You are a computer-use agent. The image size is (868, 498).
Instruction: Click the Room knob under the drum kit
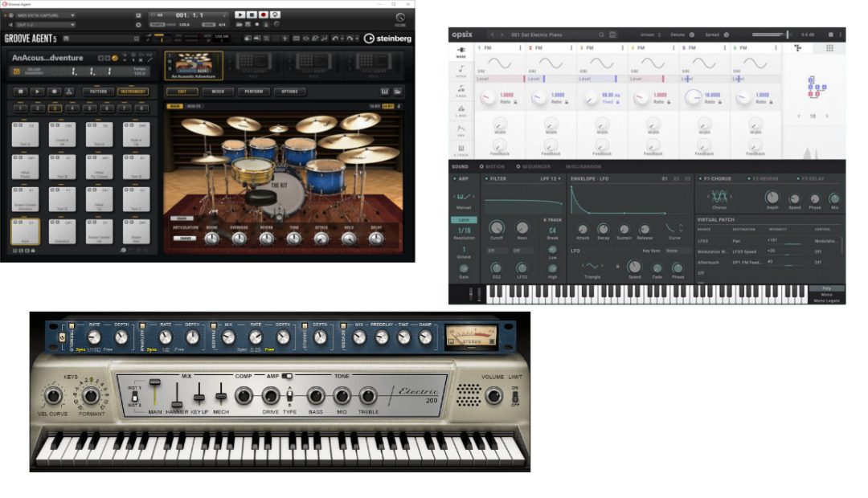coord(211,239)
